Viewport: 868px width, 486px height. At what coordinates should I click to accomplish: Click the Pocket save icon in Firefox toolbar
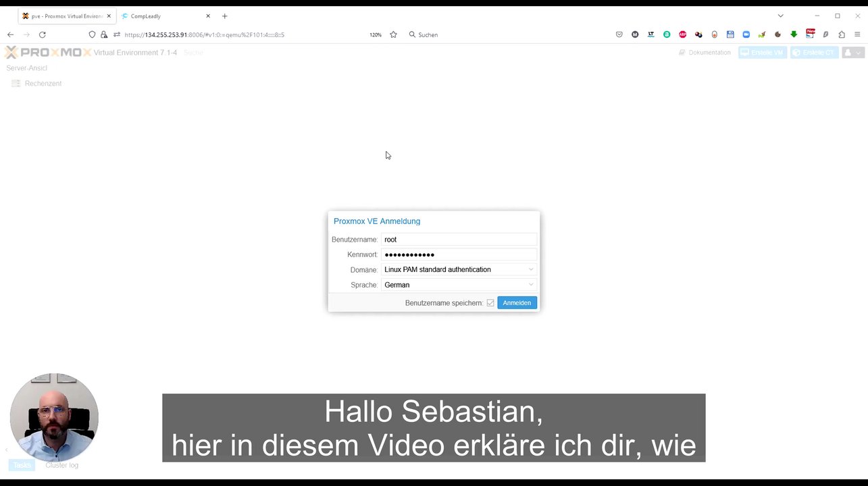619,34
